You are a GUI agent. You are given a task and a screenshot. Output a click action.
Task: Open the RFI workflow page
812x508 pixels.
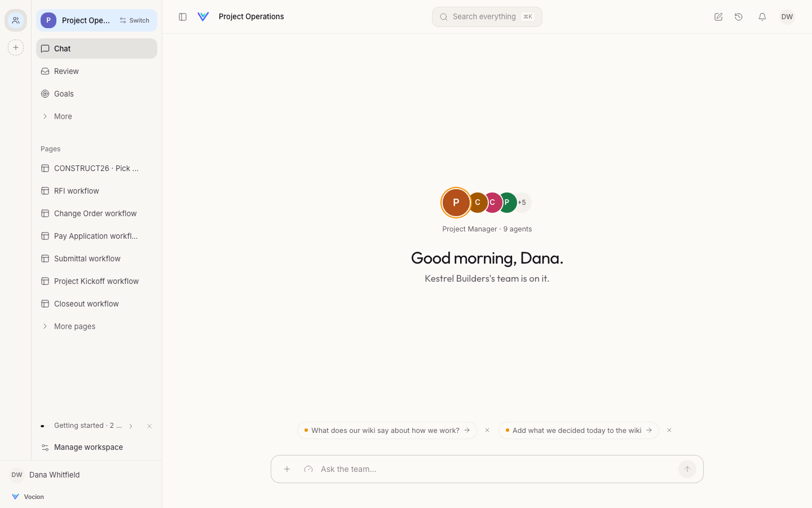click(x=97, y=191)
